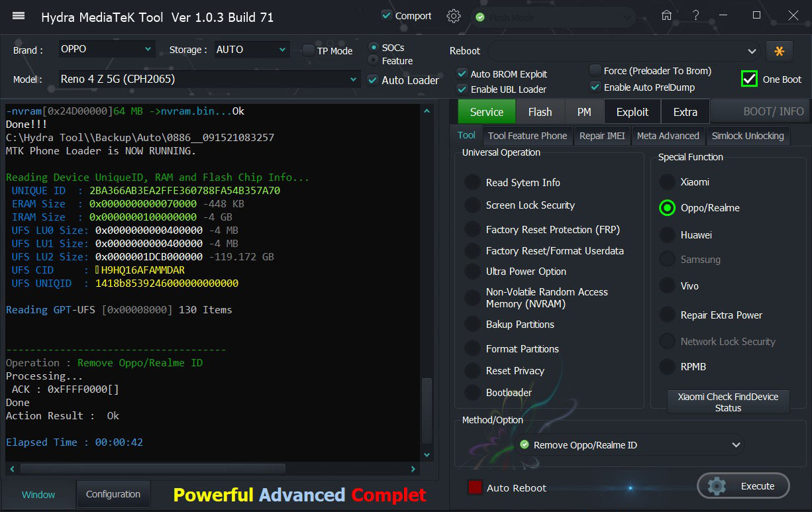Open settings gear icon near Comport
The width and height of the screenshot is (812, 512).
(x=454, y=16)
